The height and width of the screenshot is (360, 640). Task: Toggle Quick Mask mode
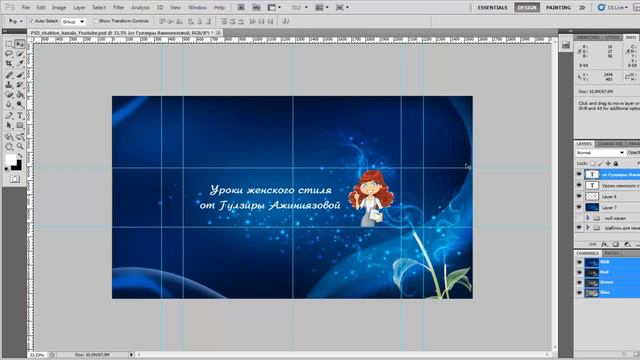[x=15, y=179]
